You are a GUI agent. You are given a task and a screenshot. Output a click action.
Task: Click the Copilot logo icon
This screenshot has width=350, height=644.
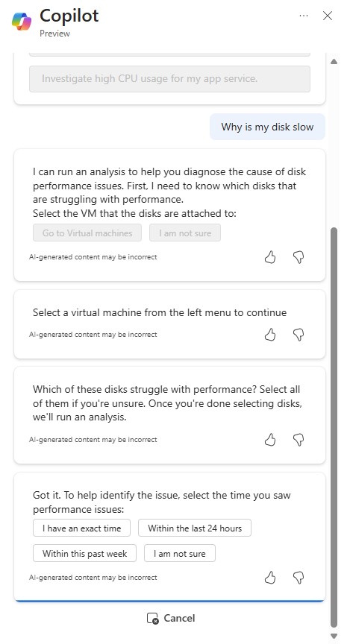[x=22, y=22]
